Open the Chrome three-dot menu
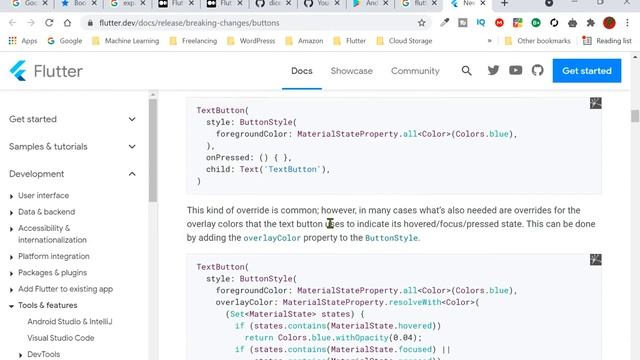Viewport: 640px width, 360px height. click(627, 23)
